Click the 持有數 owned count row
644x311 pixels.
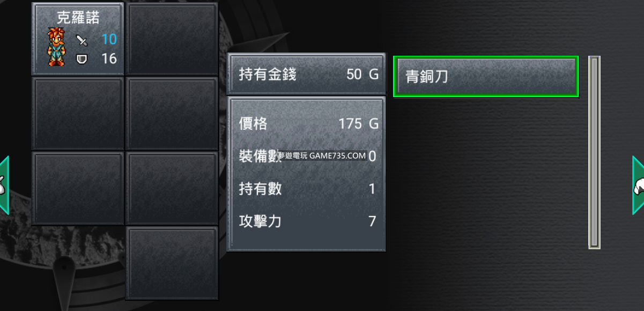[x=308, y=189]
